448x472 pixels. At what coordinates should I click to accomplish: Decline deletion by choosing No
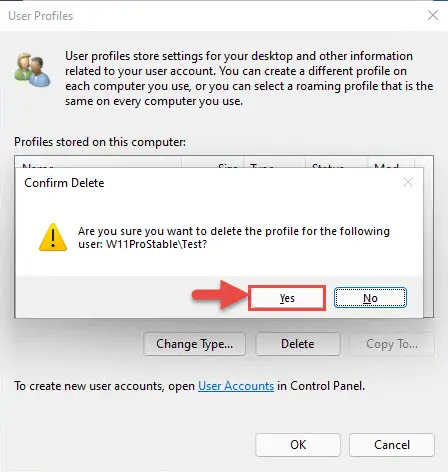(x=370, y=298)
